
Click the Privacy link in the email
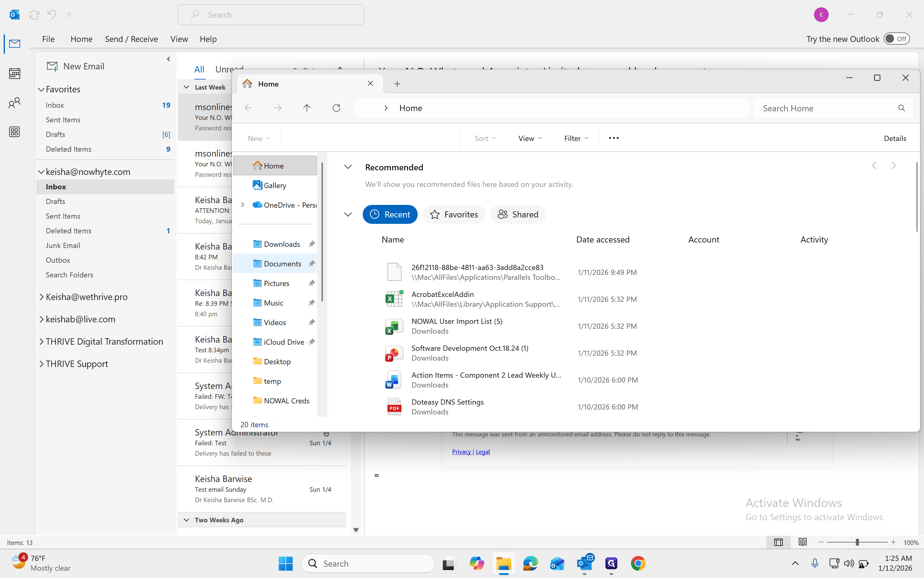[462, 451]
